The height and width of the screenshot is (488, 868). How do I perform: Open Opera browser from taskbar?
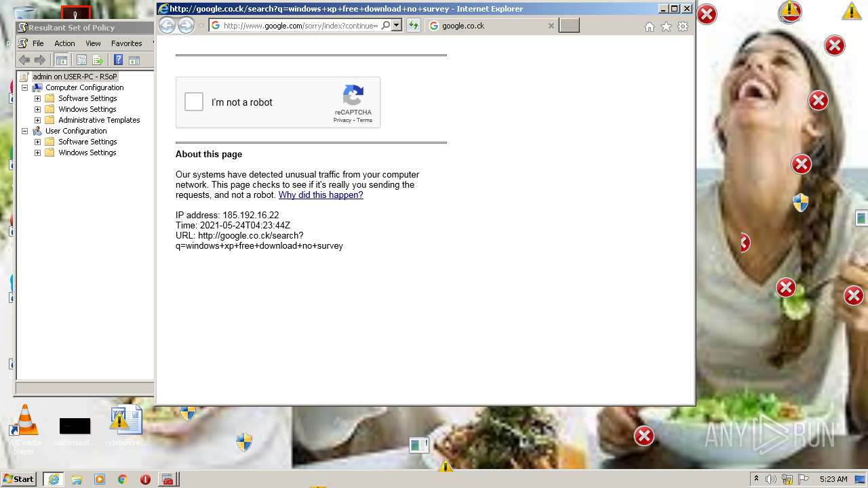coord(145,479)
